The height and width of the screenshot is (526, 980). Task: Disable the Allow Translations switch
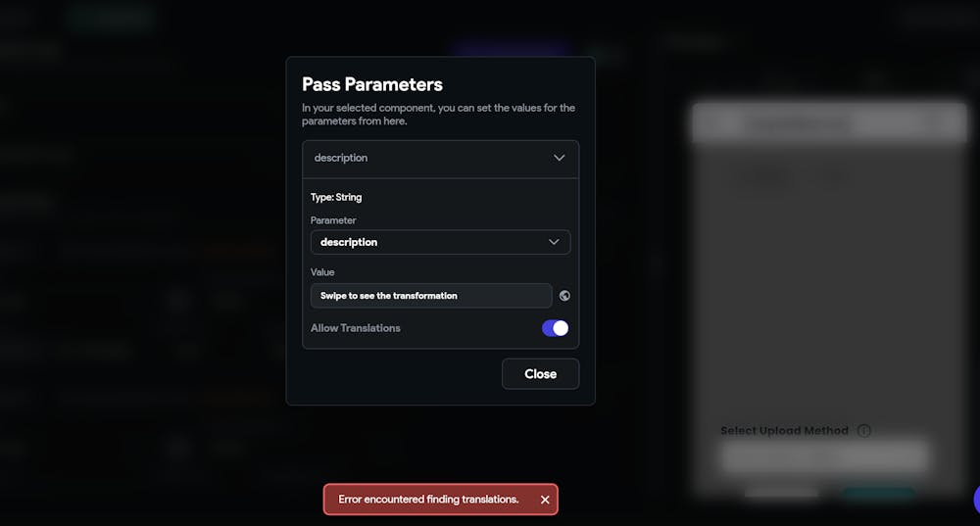[555, 328]
